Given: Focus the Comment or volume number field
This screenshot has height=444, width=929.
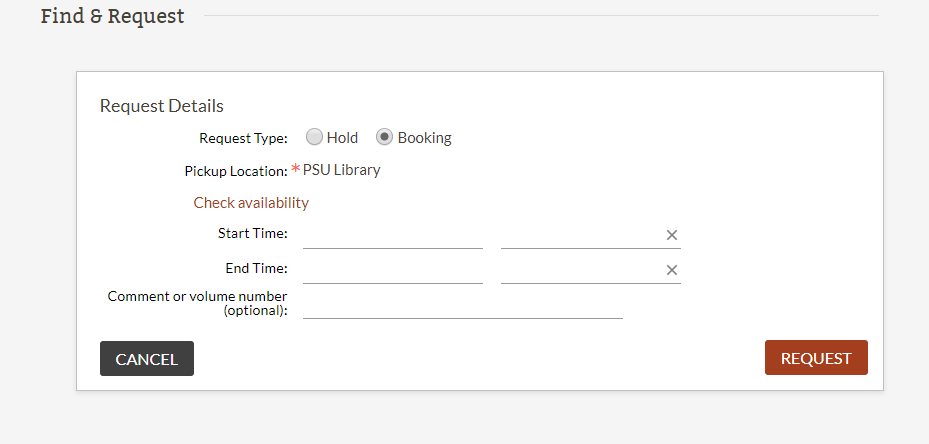Looking at the screenshot, I should pyautogui.click(x=463, y=306).
